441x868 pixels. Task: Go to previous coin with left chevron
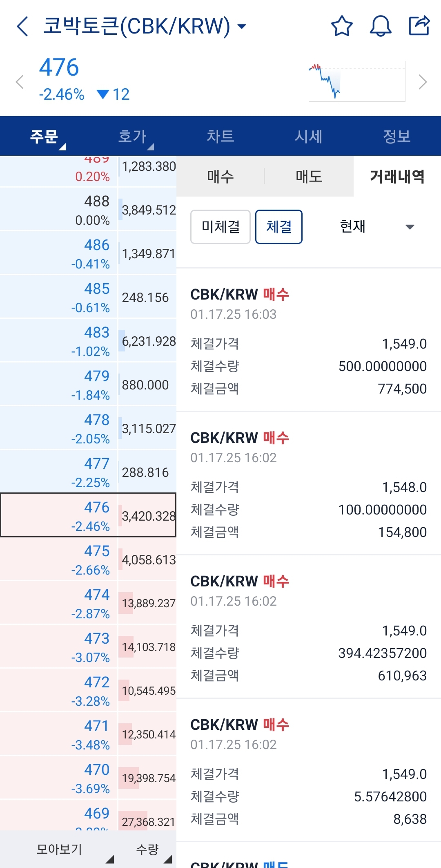click(x=20, y=82)
